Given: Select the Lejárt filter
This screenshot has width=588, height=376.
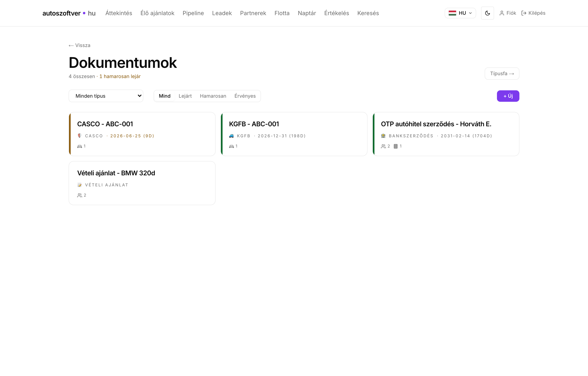Looking at the screenshot, I should pos(185,96).
